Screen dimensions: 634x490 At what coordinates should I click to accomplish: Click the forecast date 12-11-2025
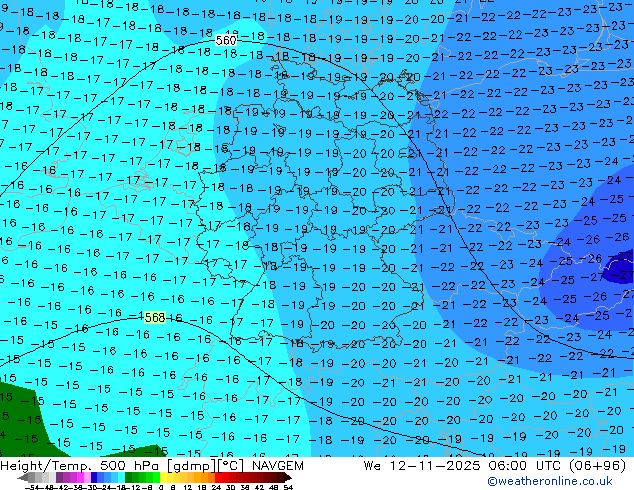tap(435, 466)
